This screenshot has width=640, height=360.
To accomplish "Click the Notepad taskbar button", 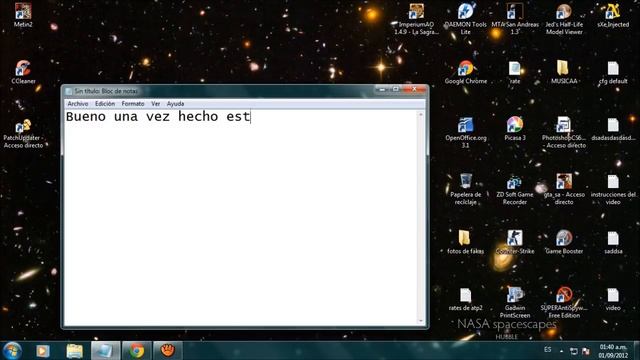I will pyautogui.click(x=105, y=351).
